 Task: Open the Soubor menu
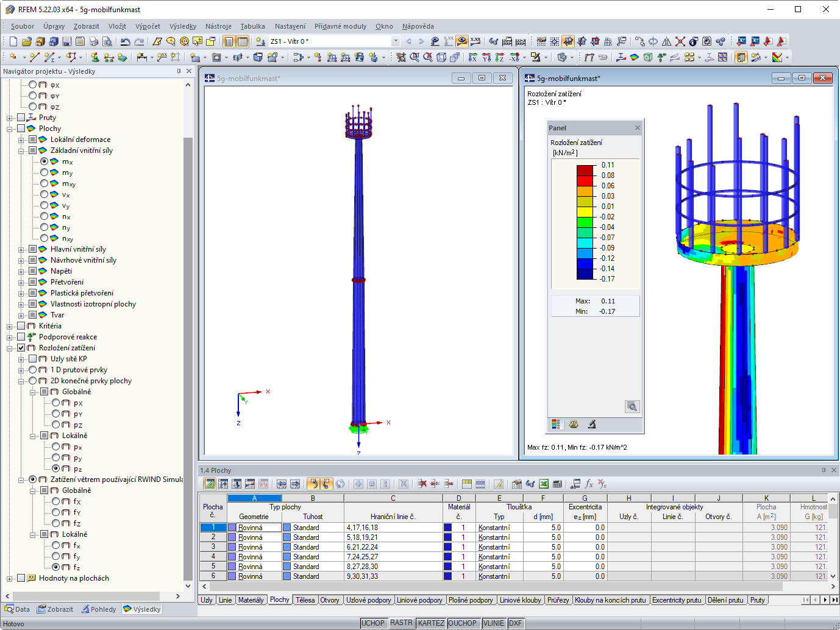click(x=23, y=26)
